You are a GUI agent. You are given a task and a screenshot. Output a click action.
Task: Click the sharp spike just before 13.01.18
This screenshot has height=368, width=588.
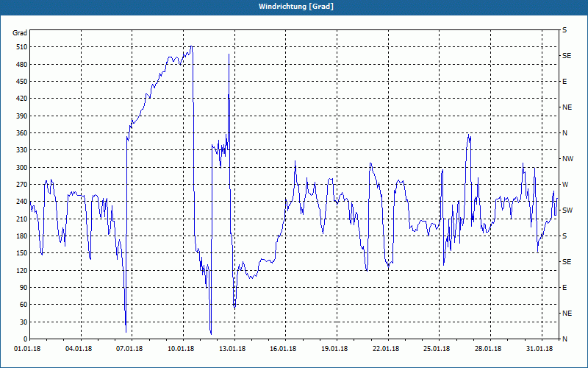(x=229, y=54)
